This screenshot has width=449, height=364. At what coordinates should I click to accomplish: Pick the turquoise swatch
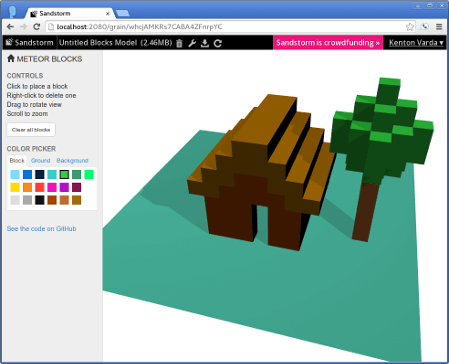point(52,174)
